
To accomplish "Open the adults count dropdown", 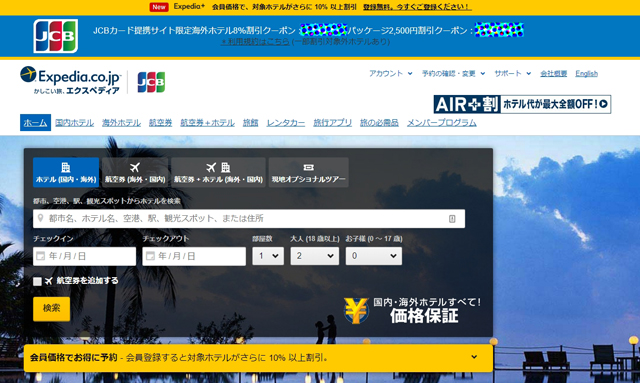I will pos(315,256).
